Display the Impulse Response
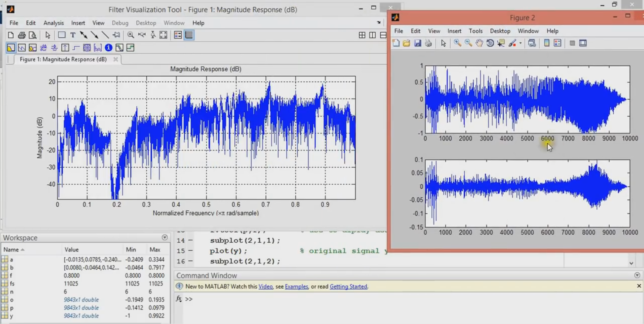The width and height of the screenshot is (644, 324). click(65, 48)
